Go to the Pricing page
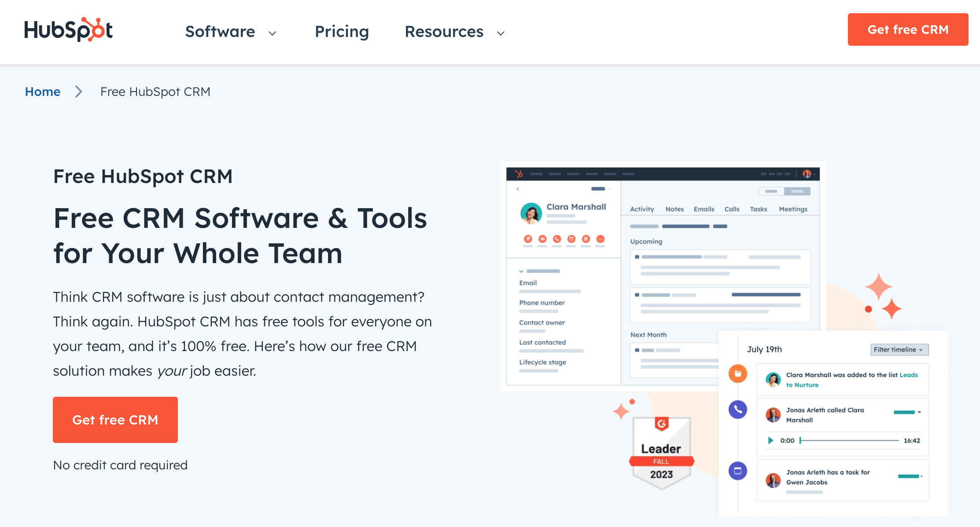 pos(342,32)
